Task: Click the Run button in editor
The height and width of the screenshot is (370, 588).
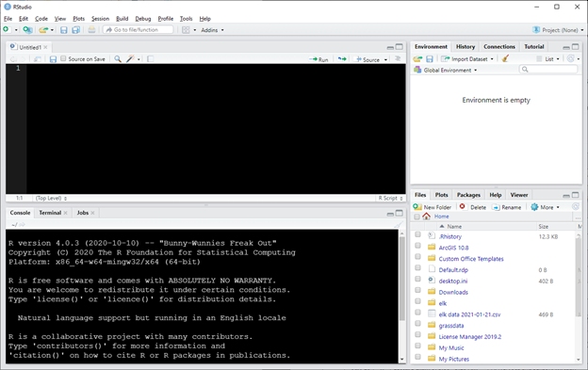Action: coord(318,59)
